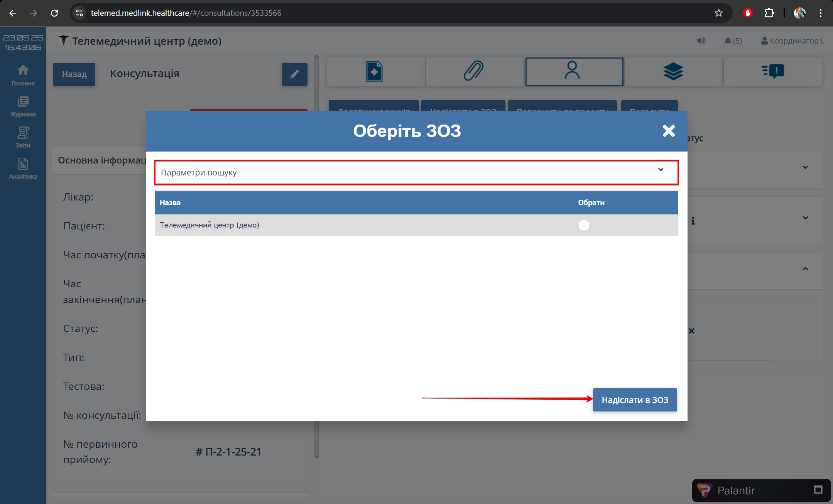Open the Координатор user menu
This screenshot has height=504, width=833.
[792, 41]
